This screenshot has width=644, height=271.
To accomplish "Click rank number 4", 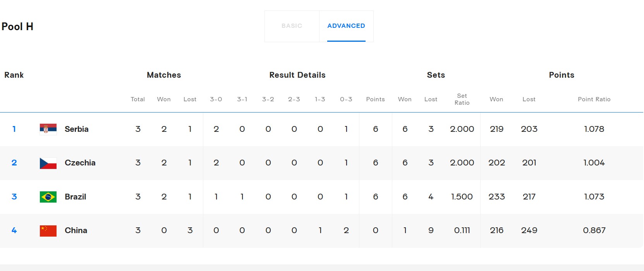I will (x=14, y=230).
